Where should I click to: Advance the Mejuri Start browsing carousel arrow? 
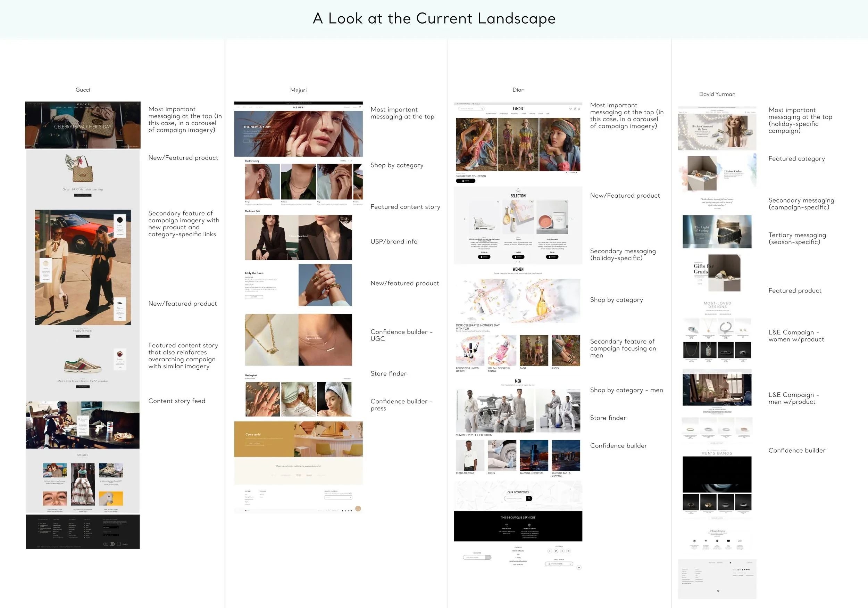pyautogui.click(x=351, y=161)
